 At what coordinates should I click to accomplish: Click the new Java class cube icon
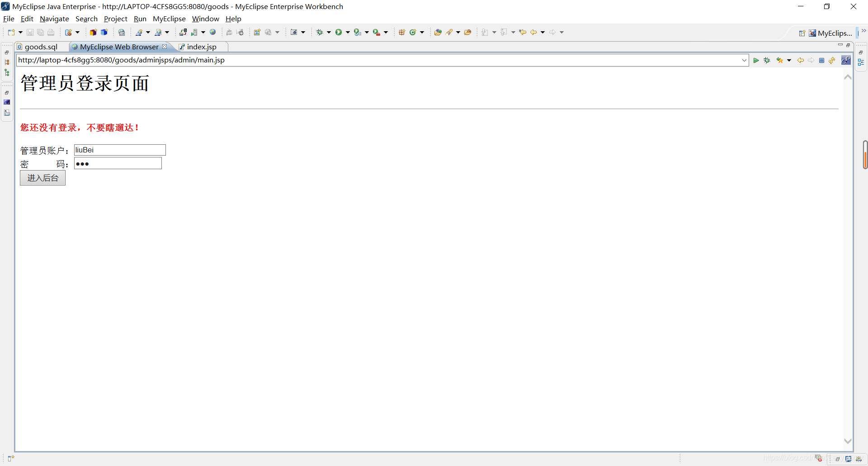click(x=104, y=32)
